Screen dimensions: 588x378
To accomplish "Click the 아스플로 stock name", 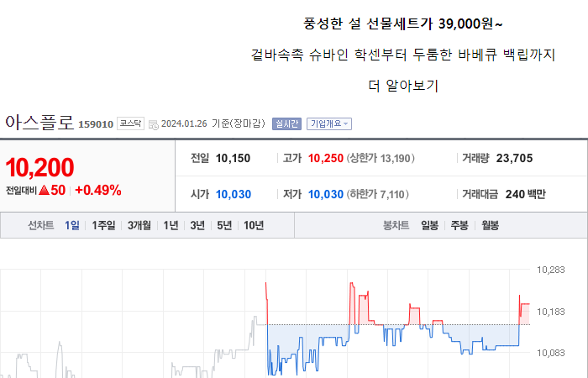I will pyautogui.click(x=39, y=123).
